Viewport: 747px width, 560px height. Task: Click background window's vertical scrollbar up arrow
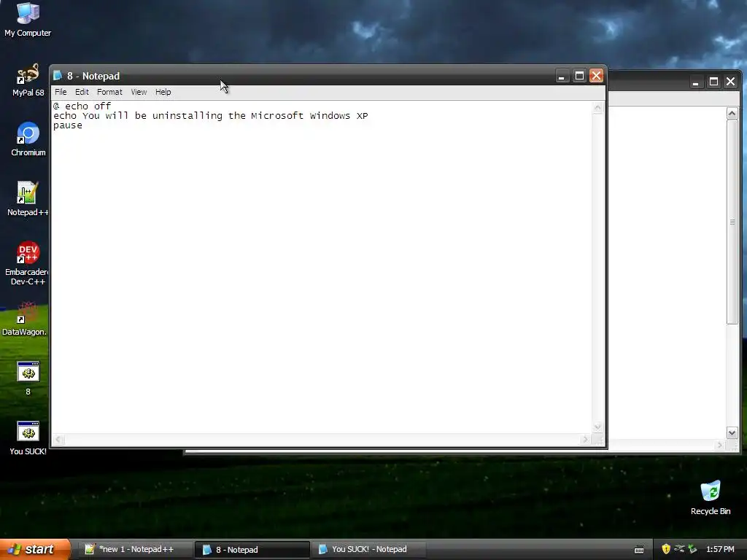(x=732, y=113)
